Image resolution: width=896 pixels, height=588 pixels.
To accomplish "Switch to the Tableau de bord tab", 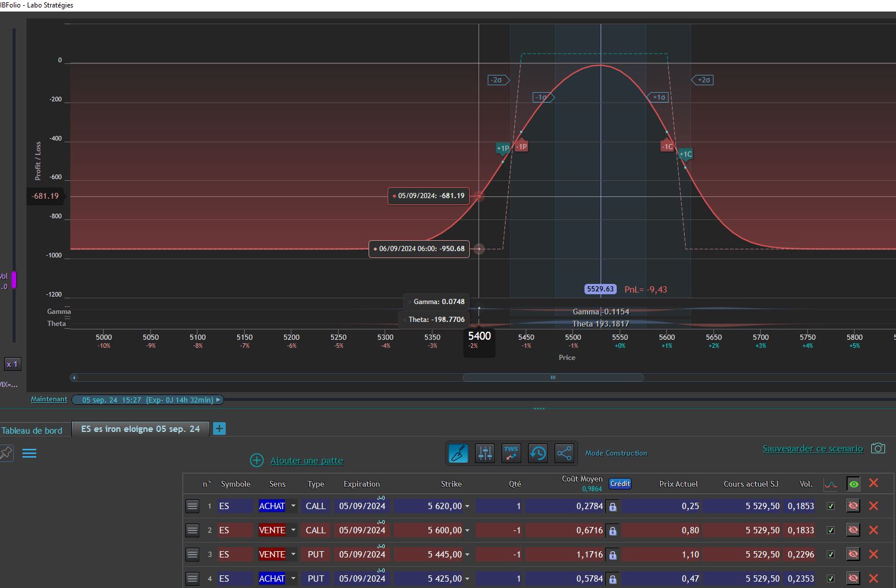I will pyautogui.click(x=32, y=430).
